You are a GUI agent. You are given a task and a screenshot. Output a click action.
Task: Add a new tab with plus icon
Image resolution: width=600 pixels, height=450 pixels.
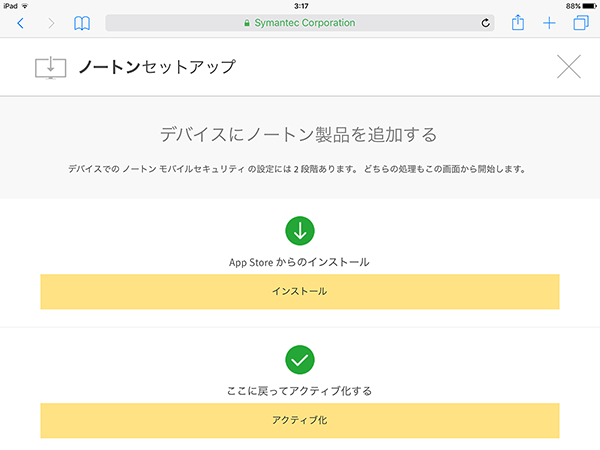tap(549, 23)
